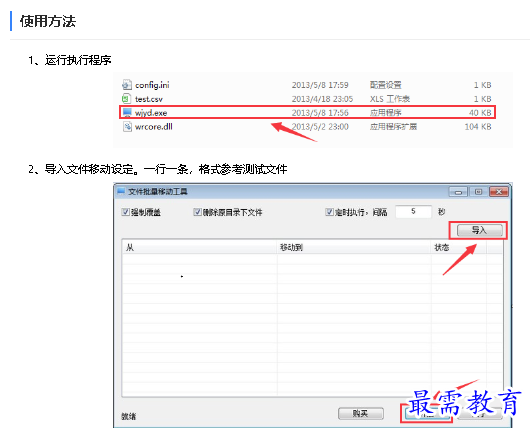
Task: Toggle the 删除原目录下文件 checkbox
Action: (x=197, y=212)
